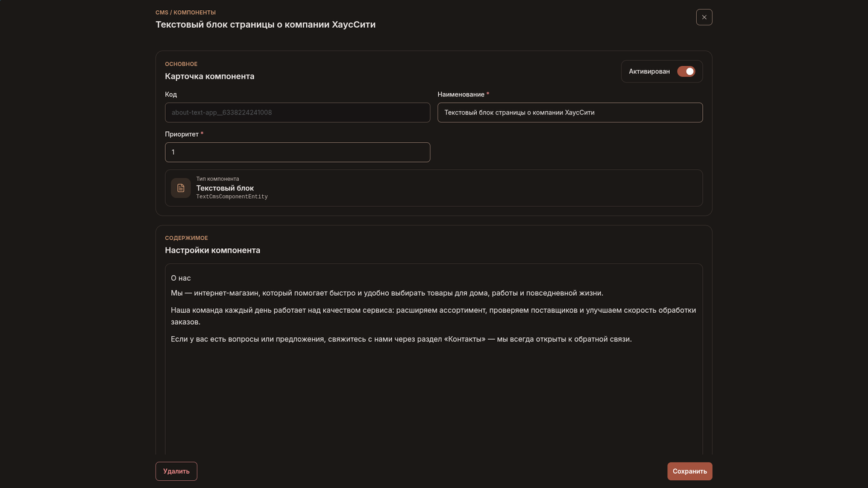The width and height of the screenshot is (868, 488).
Task: Click the 'Активирован' label text
Action: pyautogui.click(x=649, y=71)
